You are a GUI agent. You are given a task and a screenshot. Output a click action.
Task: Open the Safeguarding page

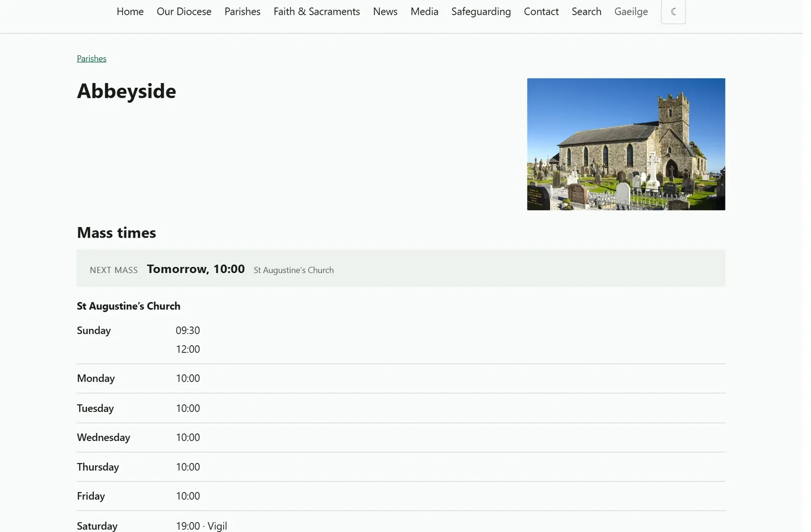[x=481, y=12]
